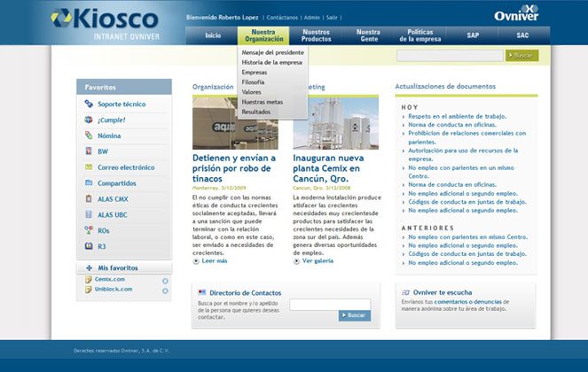Viewport: 588px width, 372px height.
Task: Click the Ver galería link
Action: (x=318, y=260)
